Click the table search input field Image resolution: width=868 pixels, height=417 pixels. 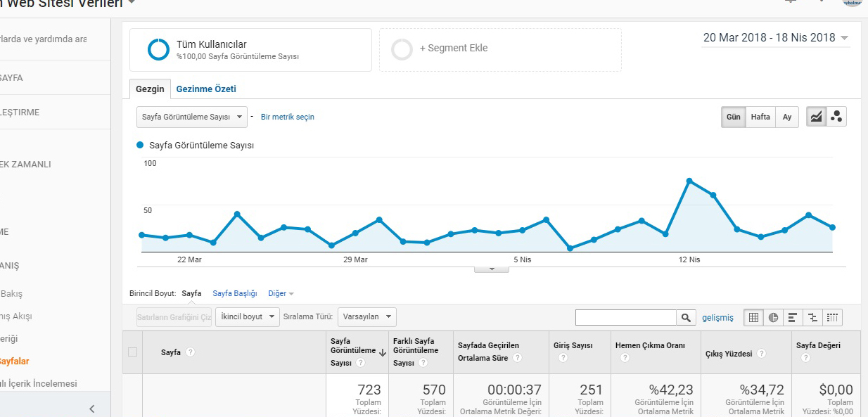pyautogui.click(x=626, y=318)
